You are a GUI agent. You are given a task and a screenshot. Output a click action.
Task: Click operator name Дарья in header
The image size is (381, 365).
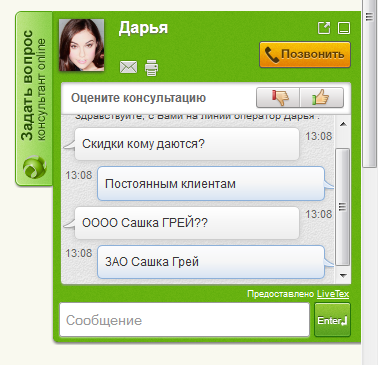click(x=143, y=28)
